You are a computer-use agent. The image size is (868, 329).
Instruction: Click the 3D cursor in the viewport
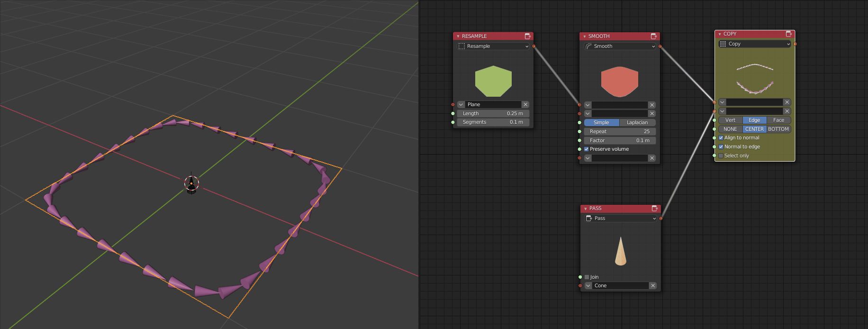[x=191, y=183]
